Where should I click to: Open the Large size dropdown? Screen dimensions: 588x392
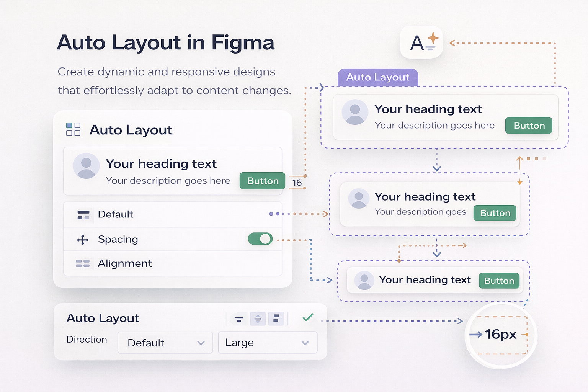tap(268, 343)
